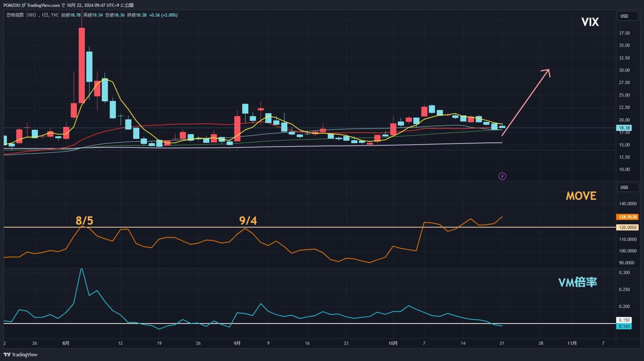This screenshot has height=361, width=644.
Task: Click the 0.300 VM ratio scale value
Action: click(x=624, y=273)
